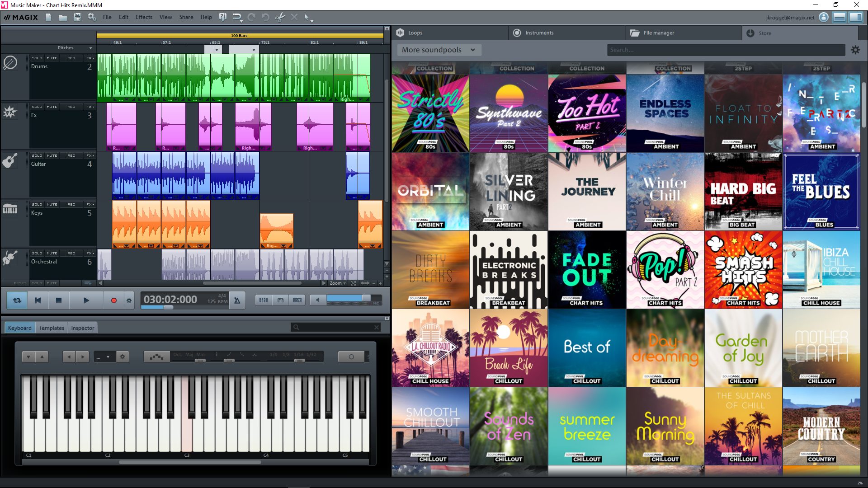The image size is (868, 488).
Task: Click the metronome icon
Action: [x=237, y=300]
